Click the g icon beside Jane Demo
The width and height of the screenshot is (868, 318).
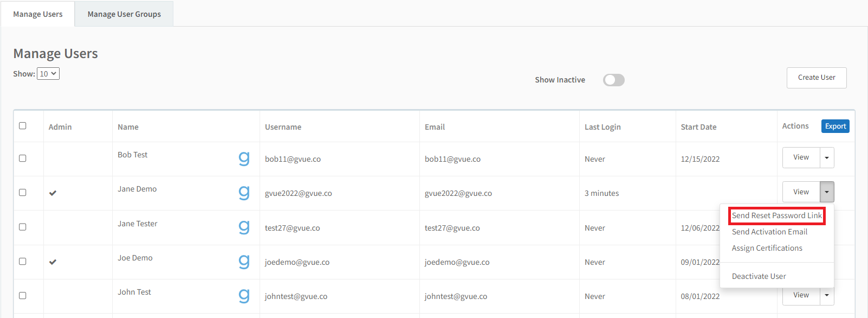tap(244, 193)
